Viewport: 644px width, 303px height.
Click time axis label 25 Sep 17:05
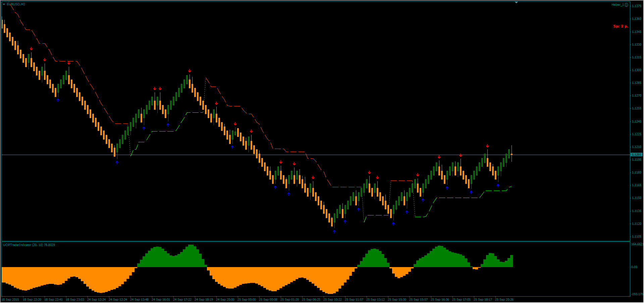click(x=461, y=300)
